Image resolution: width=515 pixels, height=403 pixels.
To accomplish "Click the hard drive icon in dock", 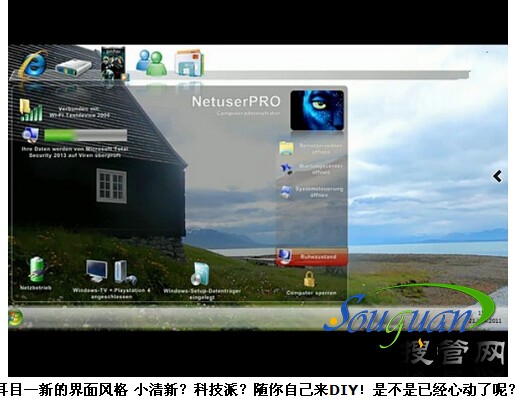I will (x=73, y=67).
